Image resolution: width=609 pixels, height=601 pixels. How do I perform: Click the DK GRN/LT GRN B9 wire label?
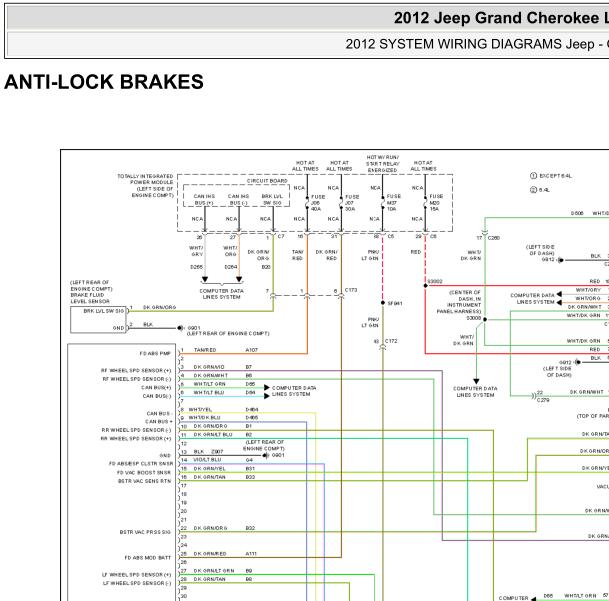(223, 571)
